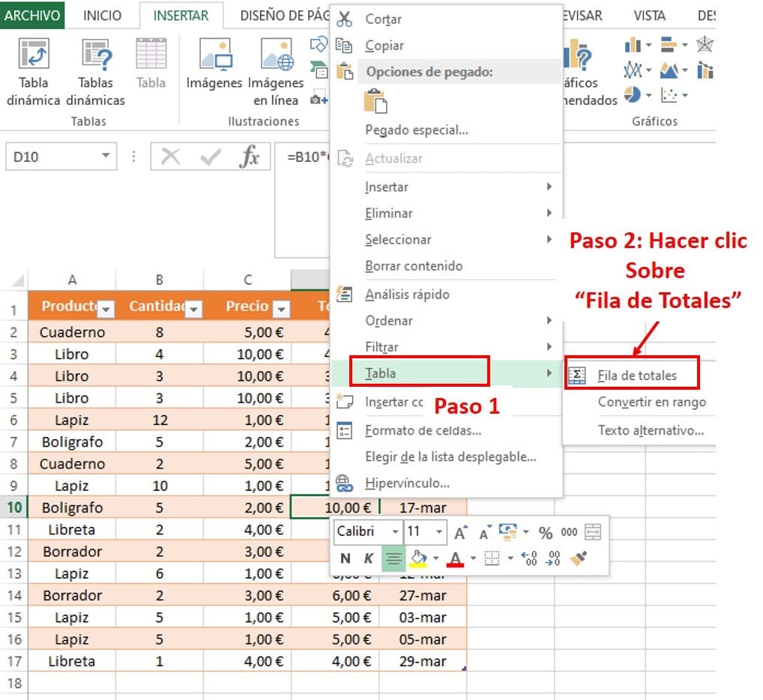
Task: Apply percent style from the mini toolbar
Action: (546, 531)
